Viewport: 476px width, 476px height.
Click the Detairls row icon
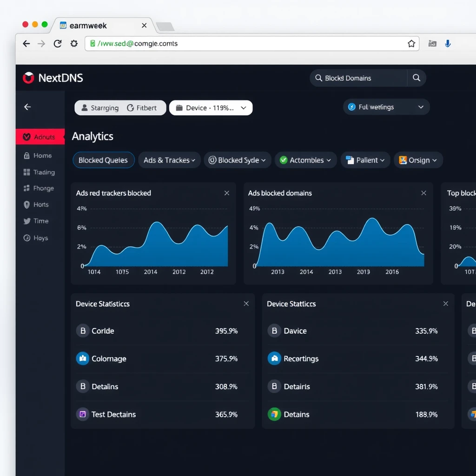[x=274, y=386]
